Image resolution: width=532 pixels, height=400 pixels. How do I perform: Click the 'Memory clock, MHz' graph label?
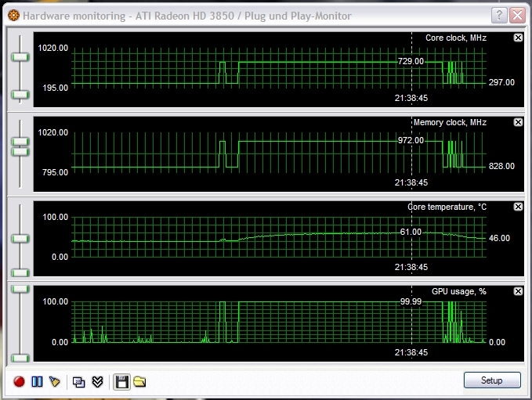tap(450, 122)
